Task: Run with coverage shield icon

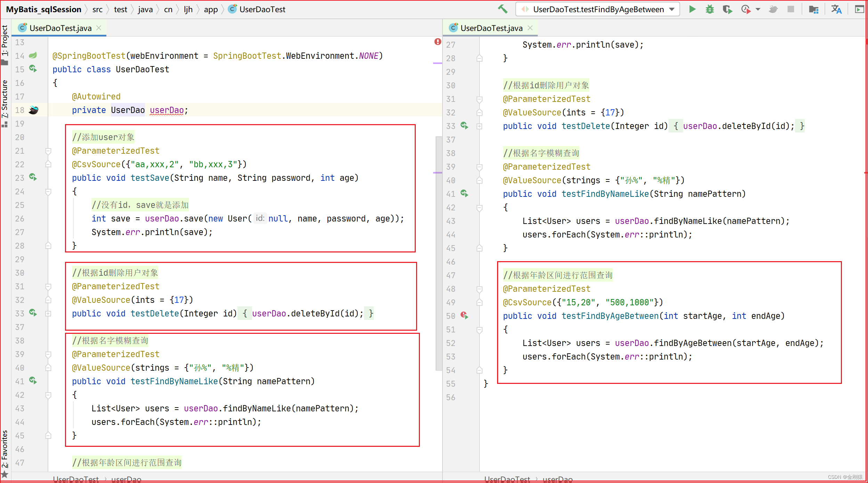Action: (x=727, y=9)
